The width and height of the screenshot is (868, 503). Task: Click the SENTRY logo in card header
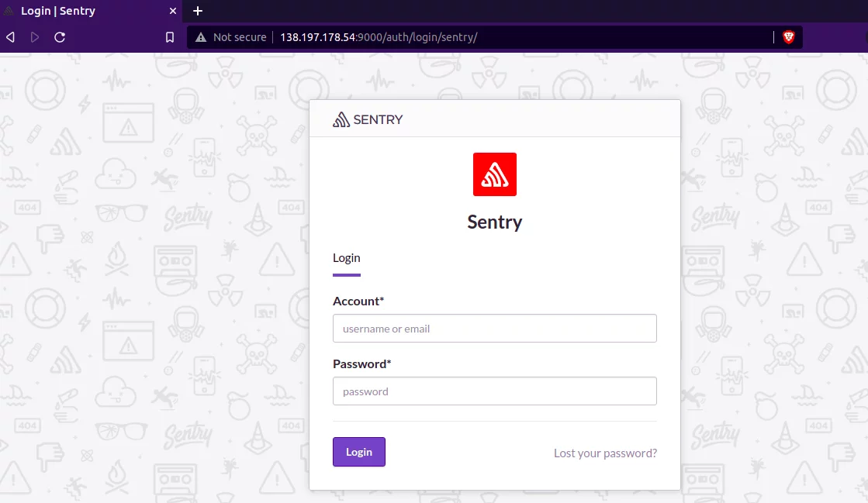tap(368, 119)
